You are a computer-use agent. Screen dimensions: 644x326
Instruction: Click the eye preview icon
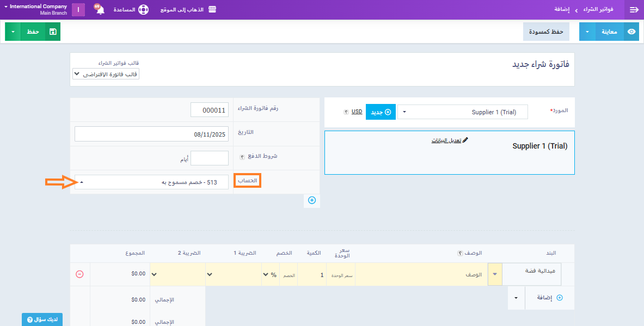631,32
